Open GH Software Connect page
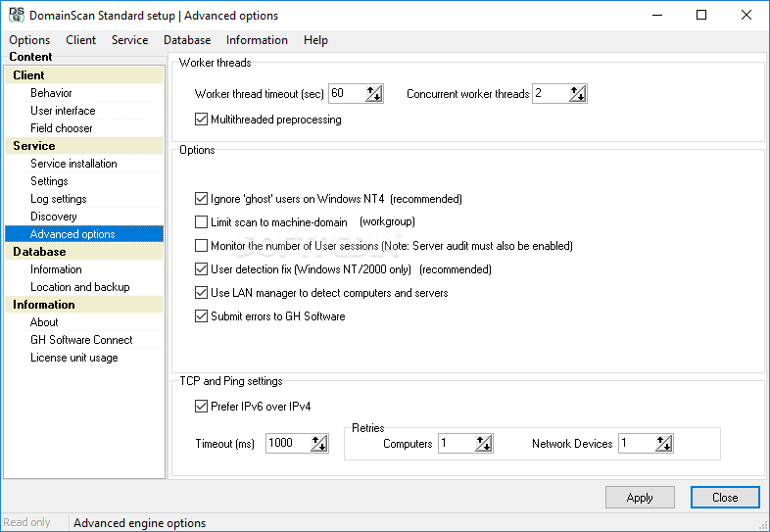The width and height of the screenshot is (770, 532). pos(81,340)
